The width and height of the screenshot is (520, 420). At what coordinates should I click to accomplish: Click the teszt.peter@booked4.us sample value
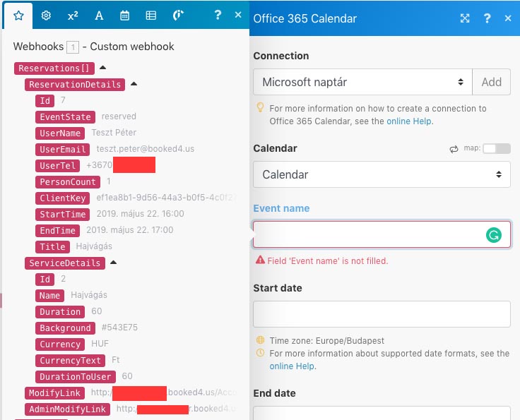[x=146, y=149]
